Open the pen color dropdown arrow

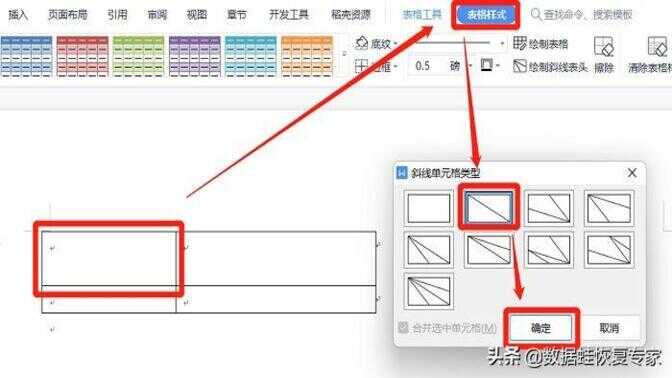tap(498, 66)
